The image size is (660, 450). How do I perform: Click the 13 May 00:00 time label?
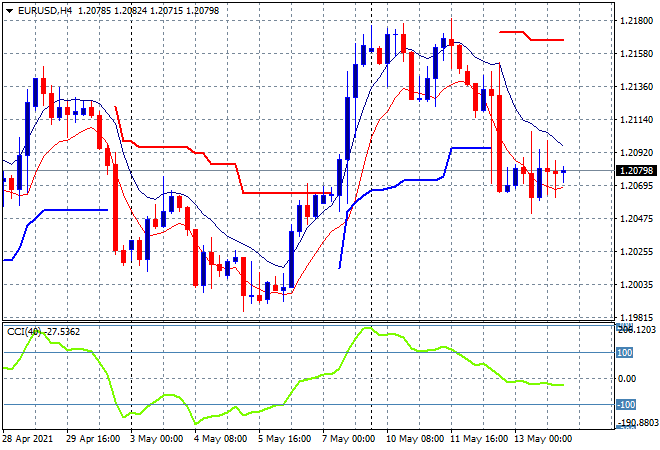pos(543,439)
